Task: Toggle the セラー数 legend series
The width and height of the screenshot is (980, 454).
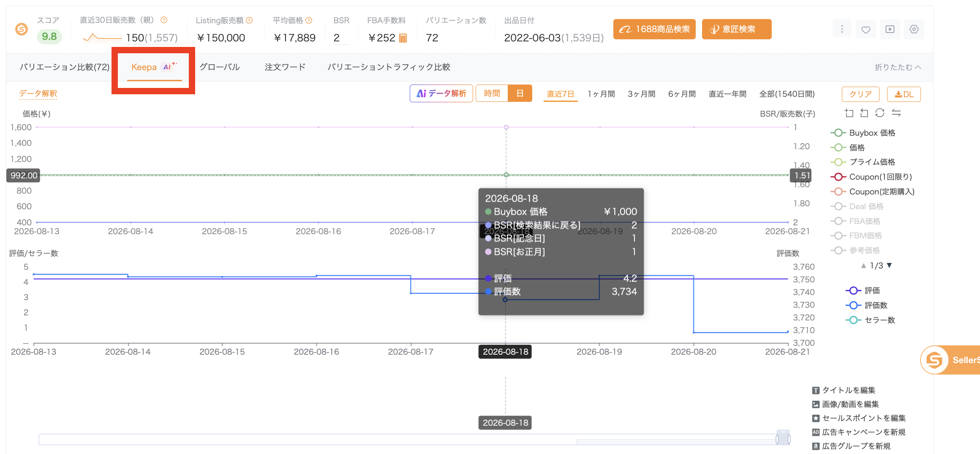Action: (x=870, y=320)
